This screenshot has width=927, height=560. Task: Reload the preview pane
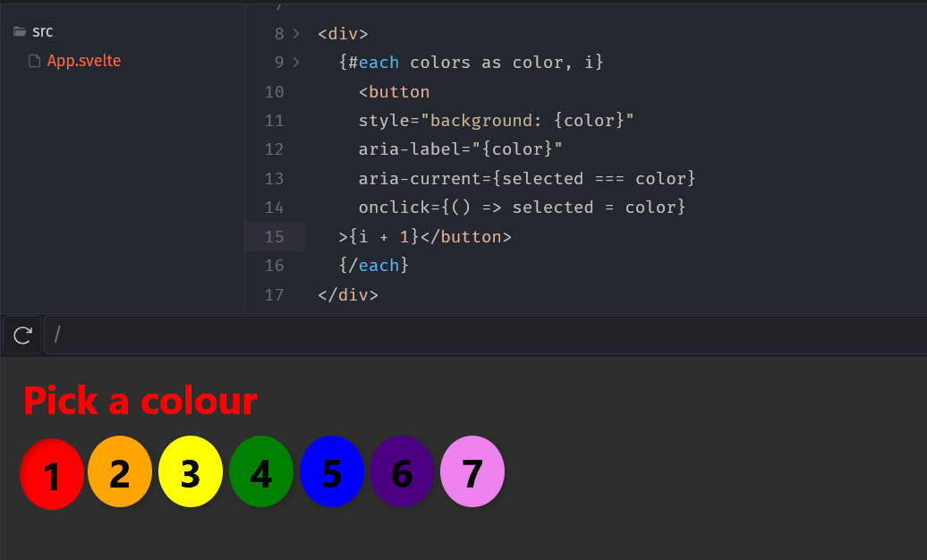pyautogui.click(x=23, y=335)
